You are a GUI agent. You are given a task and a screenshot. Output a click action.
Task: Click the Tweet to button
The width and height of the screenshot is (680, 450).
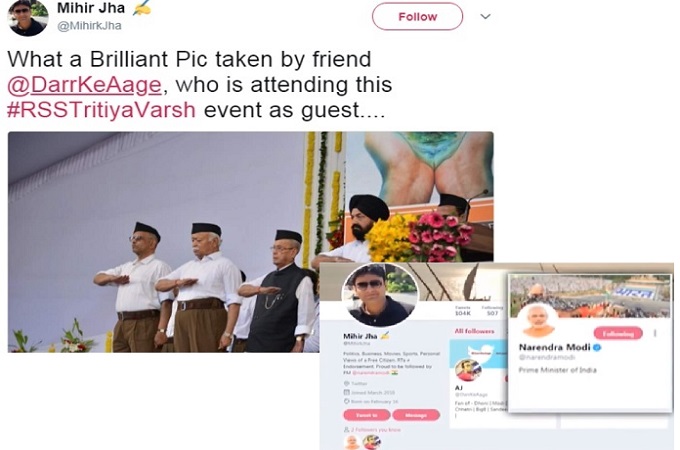[366, 415]
